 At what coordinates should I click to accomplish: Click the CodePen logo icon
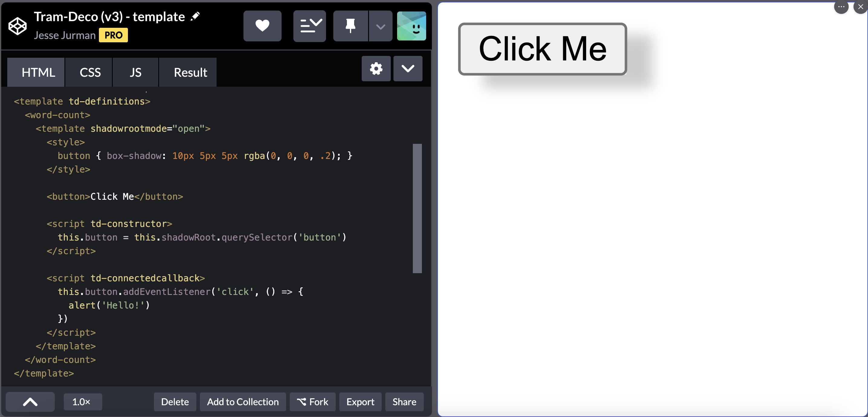(17, 26)
